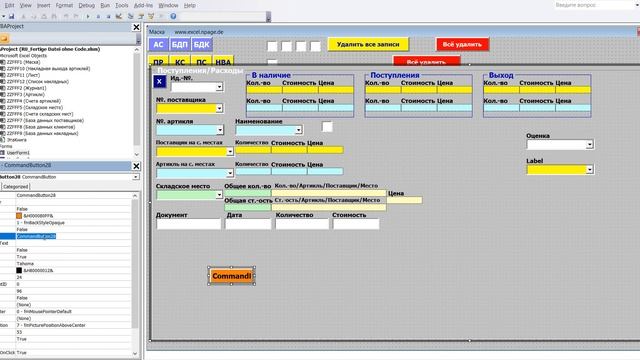
Task: Open the Debug menu
Action: [x=86, y=5]
